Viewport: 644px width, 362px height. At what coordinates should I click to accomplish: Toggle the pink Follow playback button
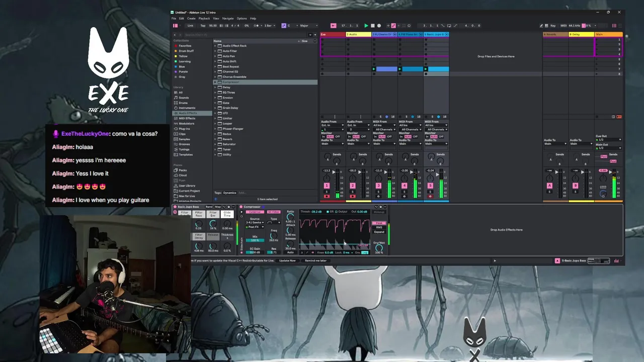(333, 26)
